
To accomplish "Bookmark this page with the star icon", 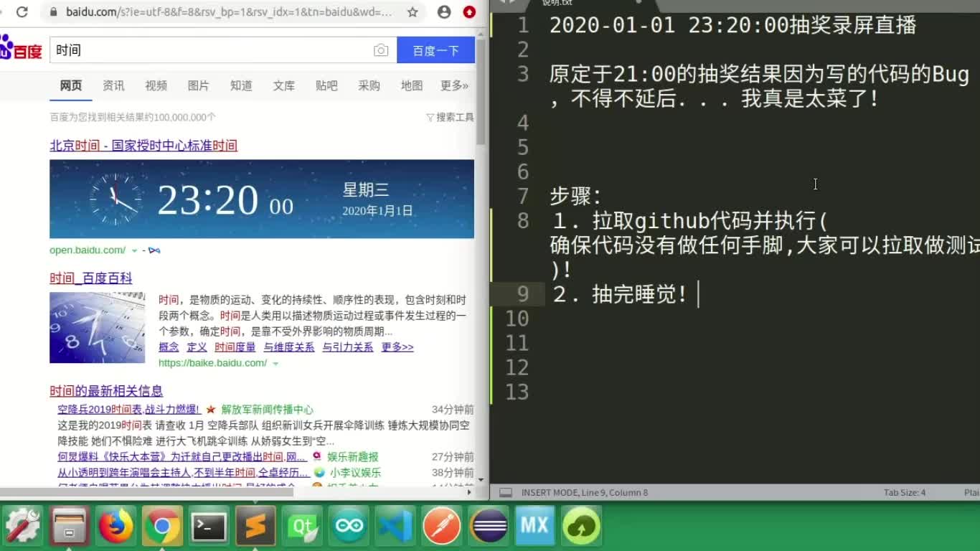I will coord(413,12).
